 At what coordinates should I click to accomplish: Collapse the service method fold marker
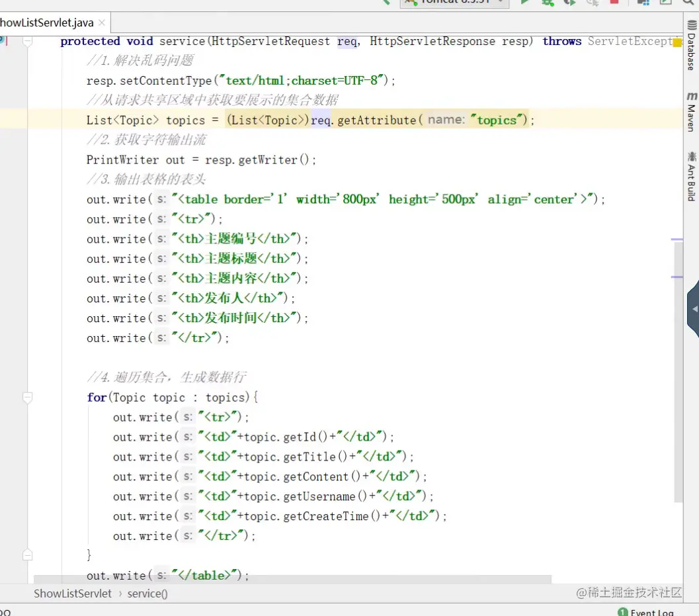27,42
